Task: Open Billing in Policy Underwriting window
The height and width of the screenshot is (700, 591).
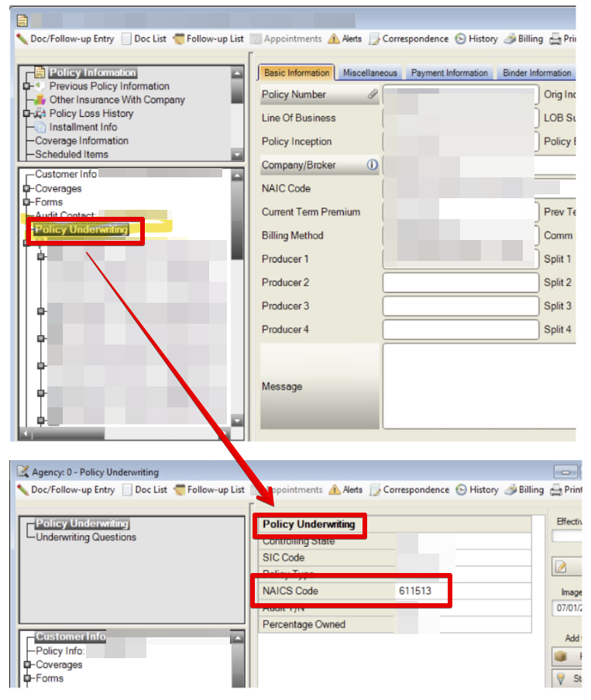Action: 524,489
